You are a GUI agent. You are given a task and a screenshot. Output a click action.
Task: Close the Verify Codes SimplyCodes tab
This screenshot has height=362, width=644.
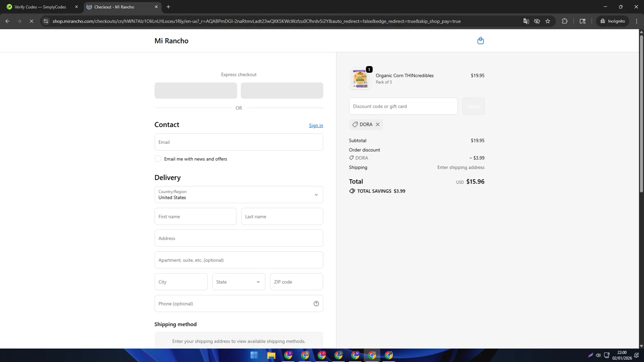[x=76, y=7]
